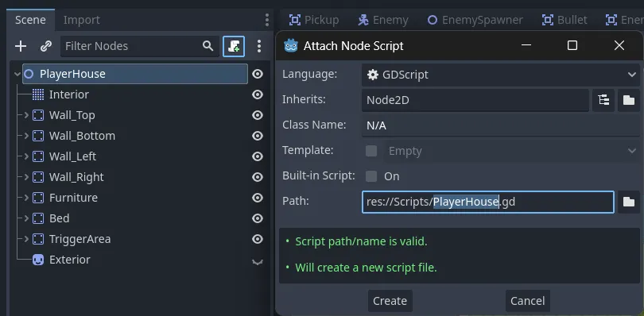Expand the Wall_Bottom node

tap(26, 136)
